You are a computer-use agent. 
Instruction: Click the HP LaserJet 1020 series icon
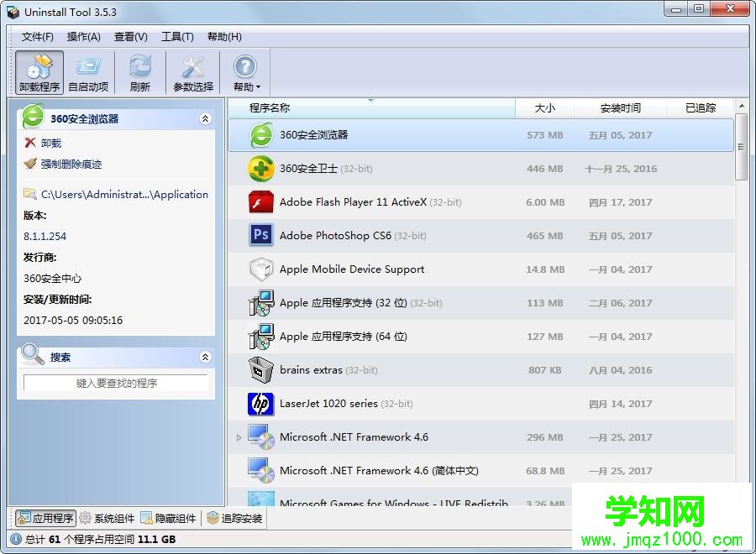260,404
